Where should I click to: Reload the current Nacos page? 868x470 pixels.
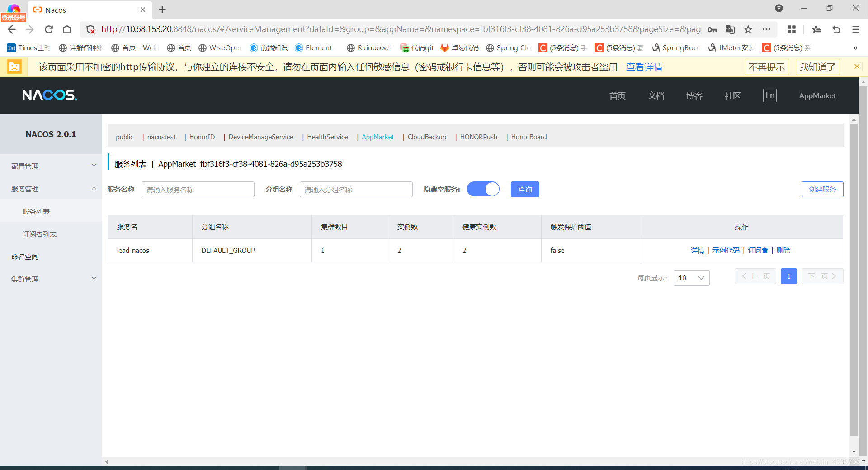(49, 29)
